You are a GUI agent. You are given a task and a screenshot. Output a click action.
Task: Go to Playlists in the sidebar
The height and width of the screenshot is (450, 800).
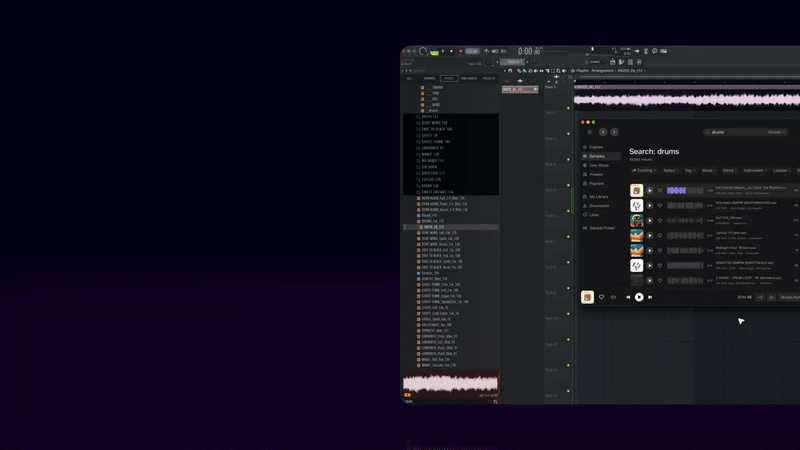click(x=596, y=183)
